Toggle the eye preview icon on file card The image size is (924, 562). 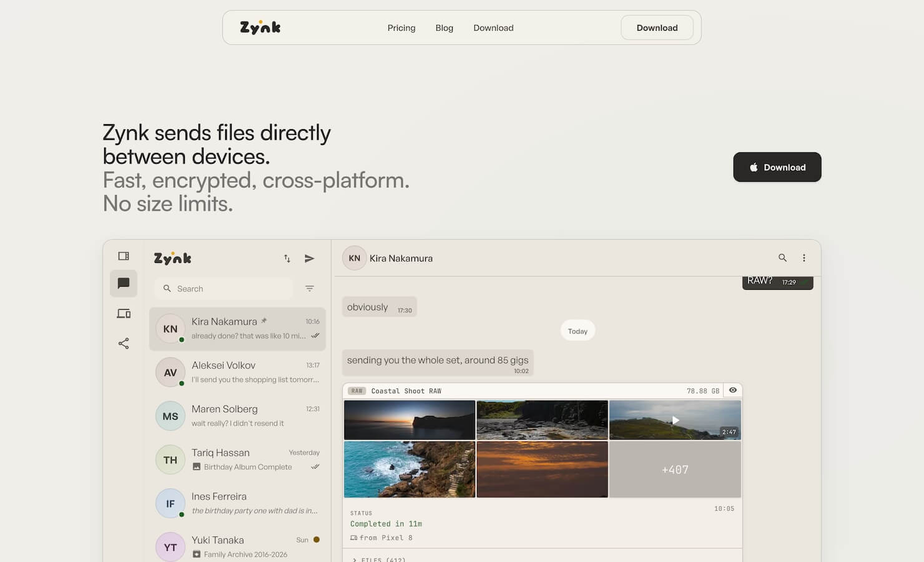pos(733,390)
